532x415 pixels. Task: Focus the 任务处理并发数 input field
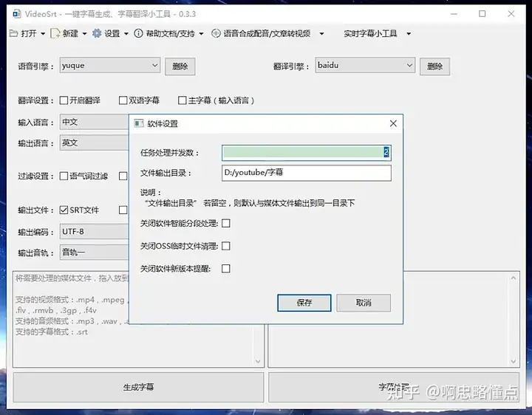coord(307,153)
